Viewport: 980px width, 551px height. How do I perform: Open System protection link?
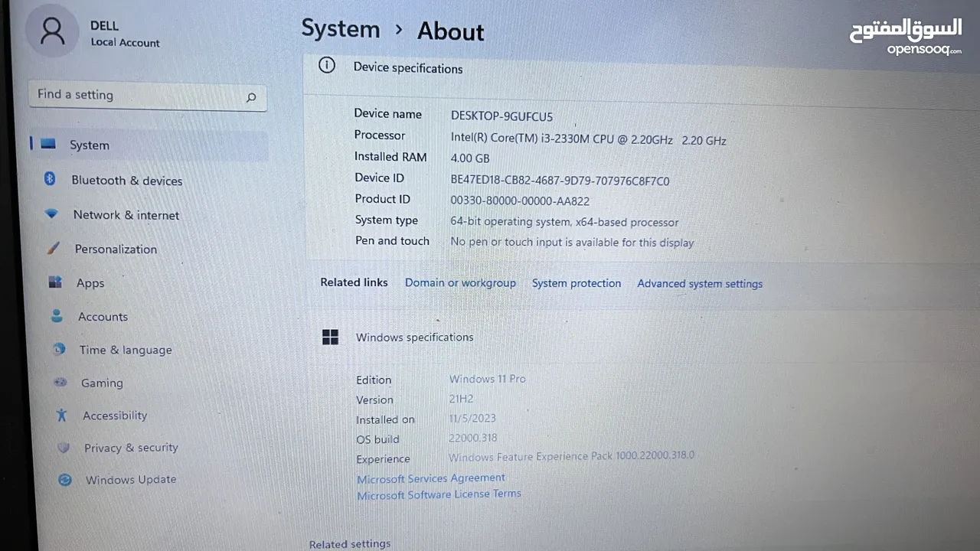(x=577, y=283)
